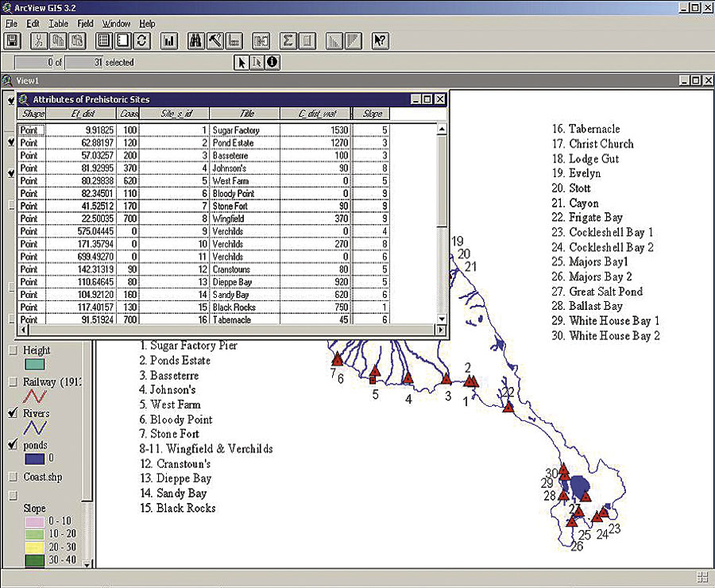This screenshot has width=715, height=588.
Task: Click the Attributes of Prehistoric Sites window icon
Action: pyautogui.click(x=24, y=99)
